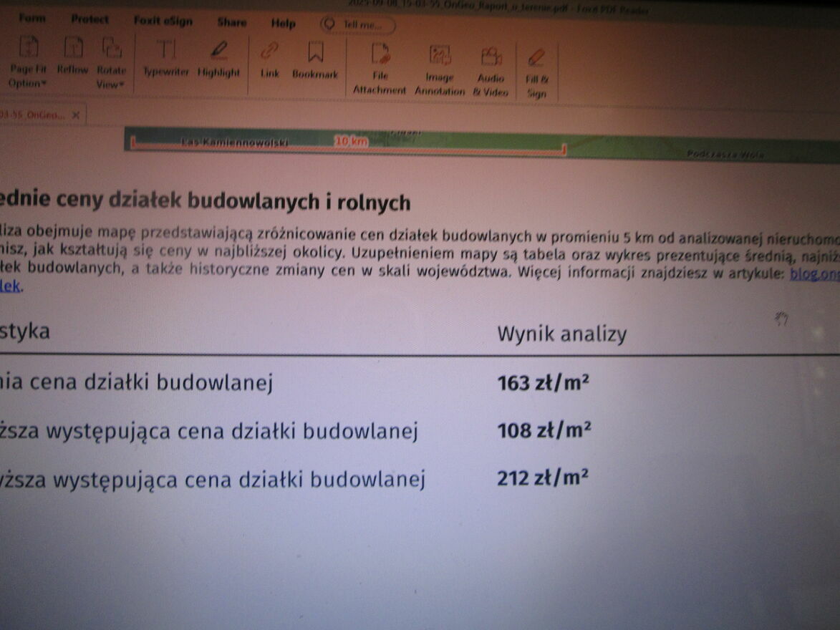Open the Help ribbon tab
The width and height of the screenshot is (840, 630).
tap(283, 24)
